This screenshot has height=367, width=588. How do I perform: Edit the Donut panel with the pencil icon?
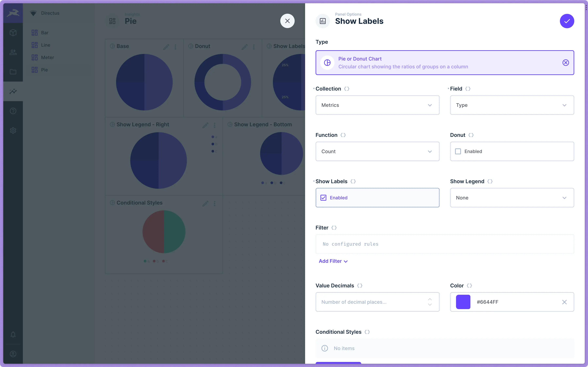click(245, 47)
